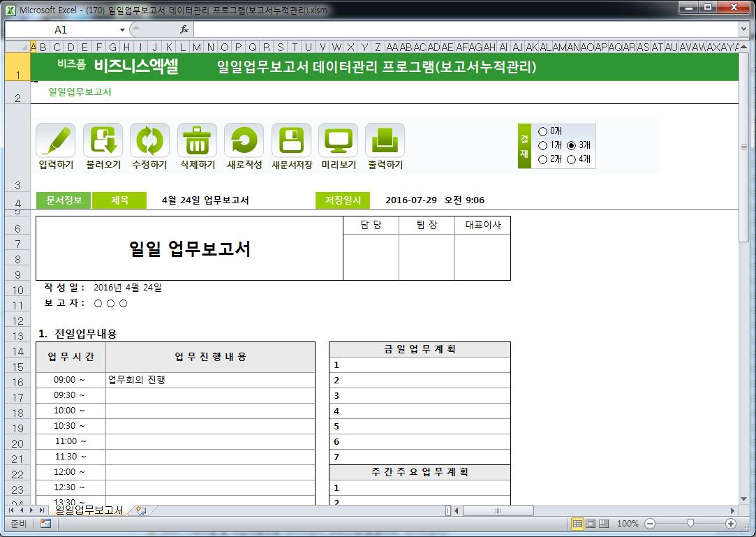Viewport: 756px width, 537px height.
Task: Open the Name Box dropdown arrow
Action: (122, 30)
